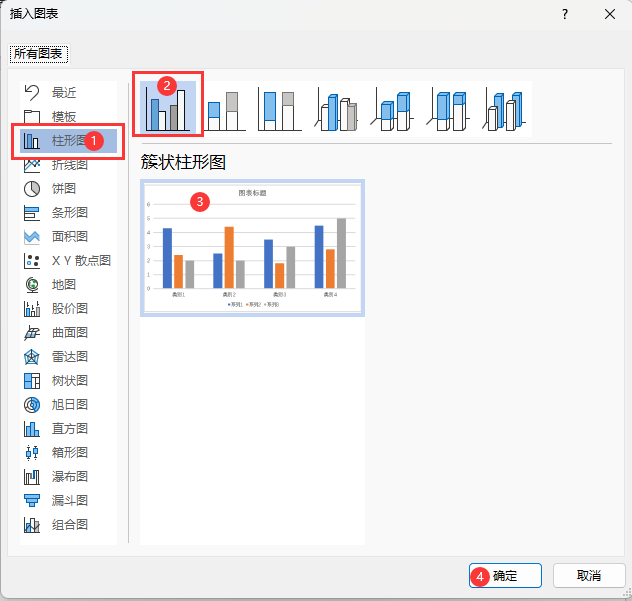The image size is (632, 601).
Task: Choose the 瀑布图 waterfall category
Action: (x=69, y=477)
